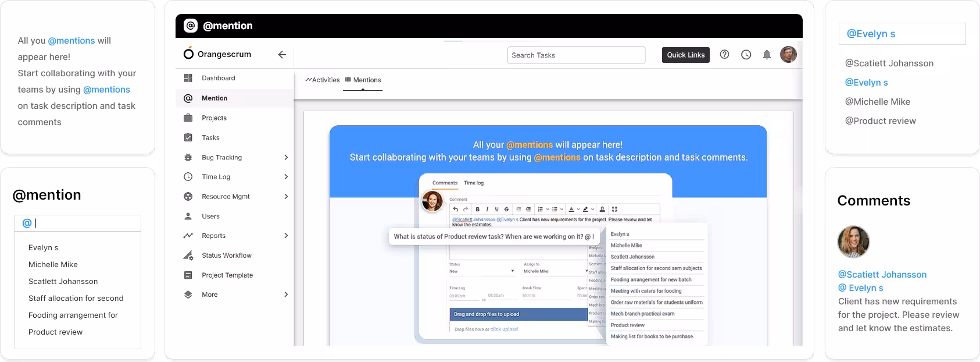Screen dimensions: 980x362
Task: Expand the More submenu arrow
Action: (285, 295)
